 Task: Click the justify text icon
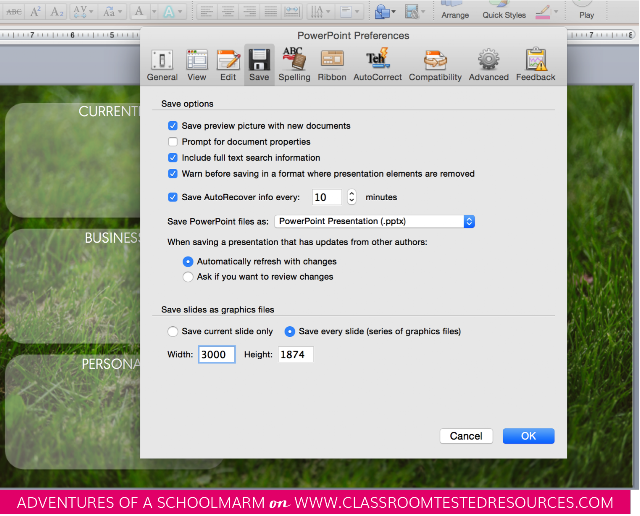click(271, 11)
